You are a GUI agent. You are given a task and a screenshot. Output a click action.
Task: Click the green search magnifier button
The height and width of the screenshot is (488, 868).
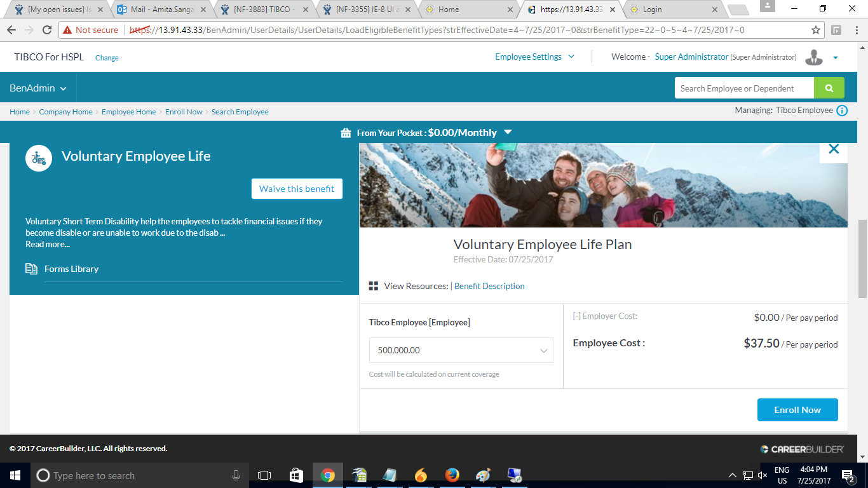(x=829, y=88)
